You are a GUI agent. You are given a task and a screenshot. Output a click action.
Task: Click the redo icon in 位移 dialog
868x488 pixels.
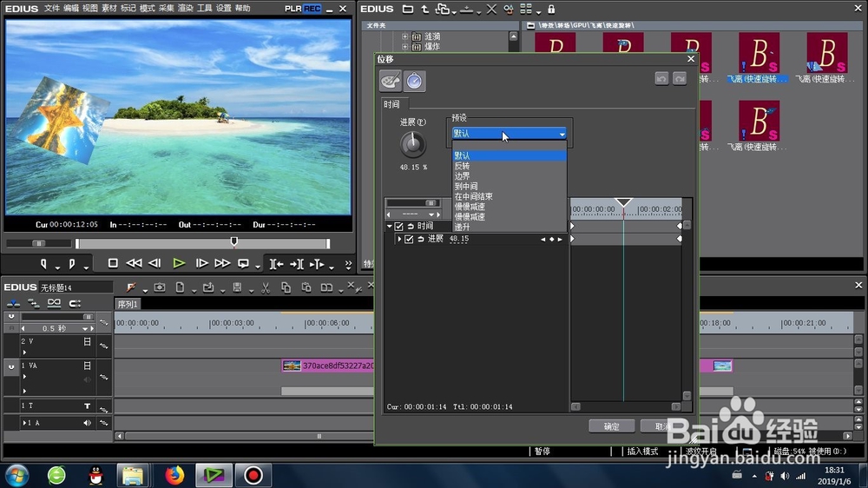[680, 79]
